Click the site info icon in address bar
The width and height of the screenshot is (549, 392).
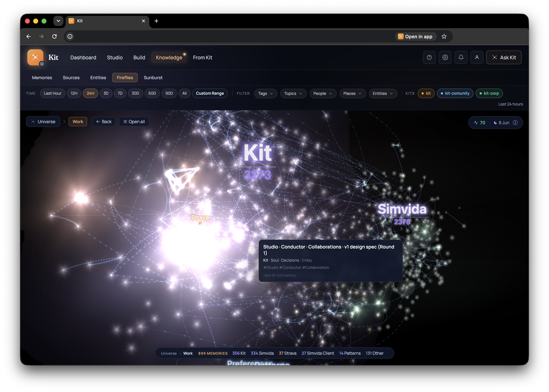point(70,36)
